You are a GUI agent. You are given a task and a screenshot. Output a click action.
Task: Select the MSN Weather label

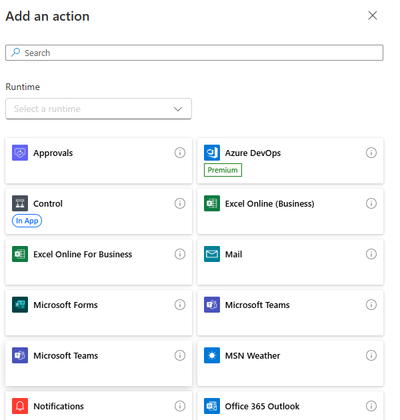(253, 356)
